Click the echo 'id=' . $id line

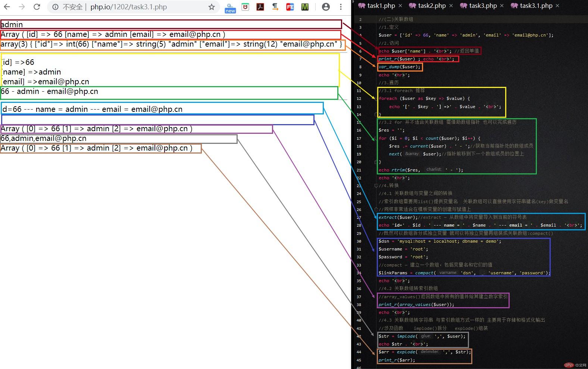pos(481,225)
